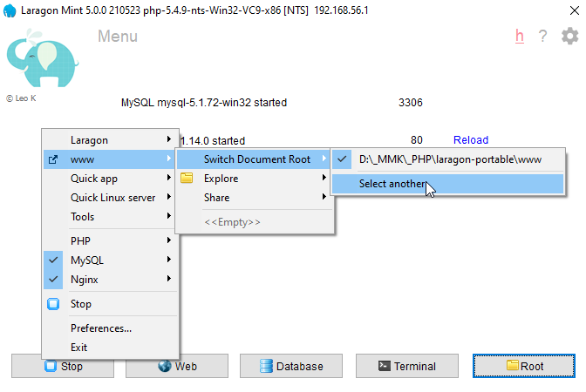
Task: Click the globe icon on Web button
Action: click(164, 367)
